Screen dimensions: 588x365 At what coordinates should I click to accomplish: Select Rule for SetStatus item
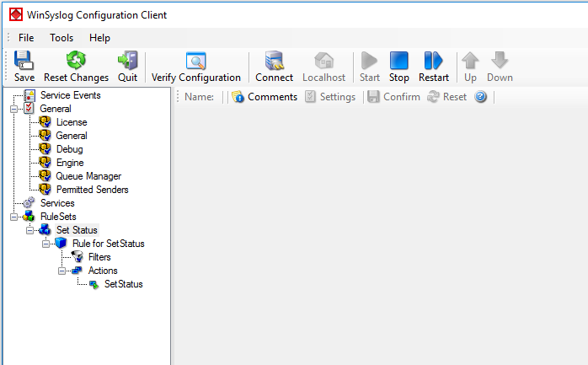(x=109, y=244)
